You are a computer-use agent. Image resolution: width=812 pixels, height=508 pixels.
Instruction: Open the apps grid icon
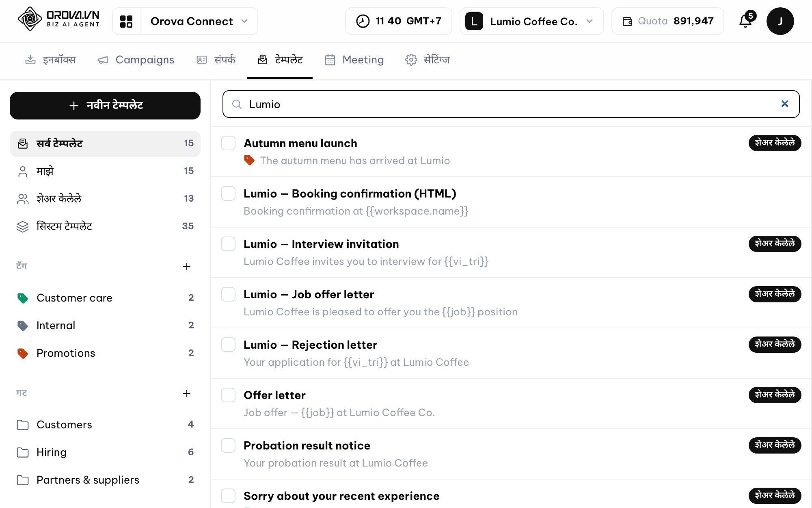coord(126,21)
